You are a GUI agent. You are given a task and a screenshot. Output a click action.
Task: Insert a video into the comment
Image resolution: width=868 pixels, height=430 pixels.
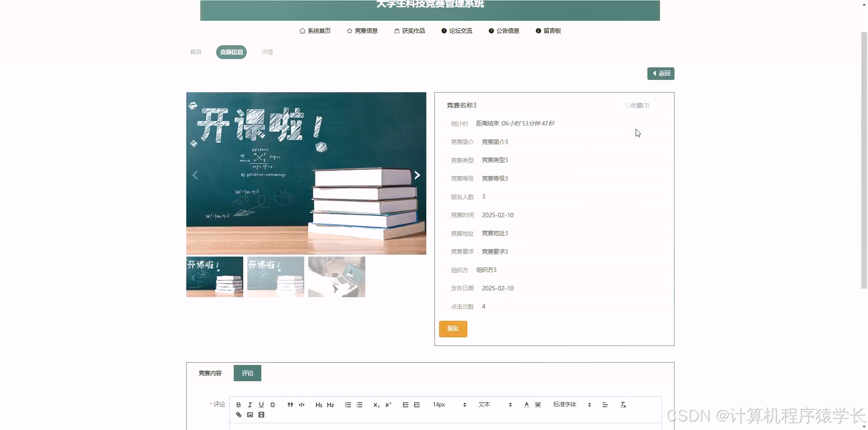point(261,414)
